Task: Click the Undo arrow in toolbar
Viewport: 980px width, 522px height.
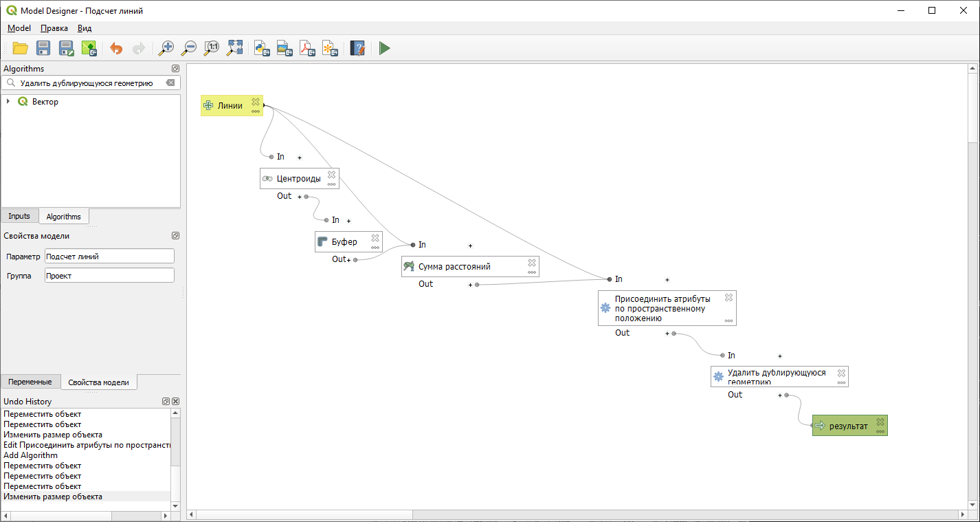Action: click(116, 48)
